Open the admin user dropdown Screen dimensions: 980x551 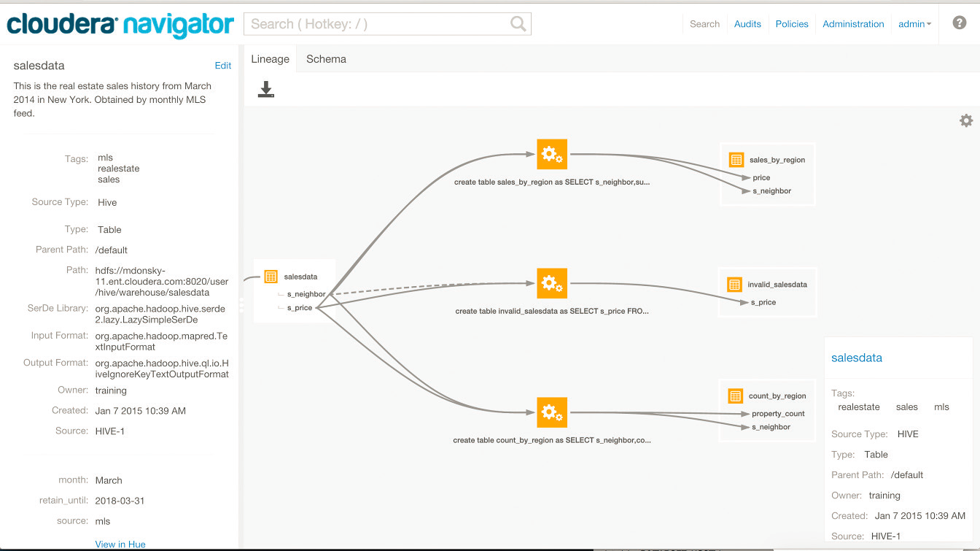[914, 24]
